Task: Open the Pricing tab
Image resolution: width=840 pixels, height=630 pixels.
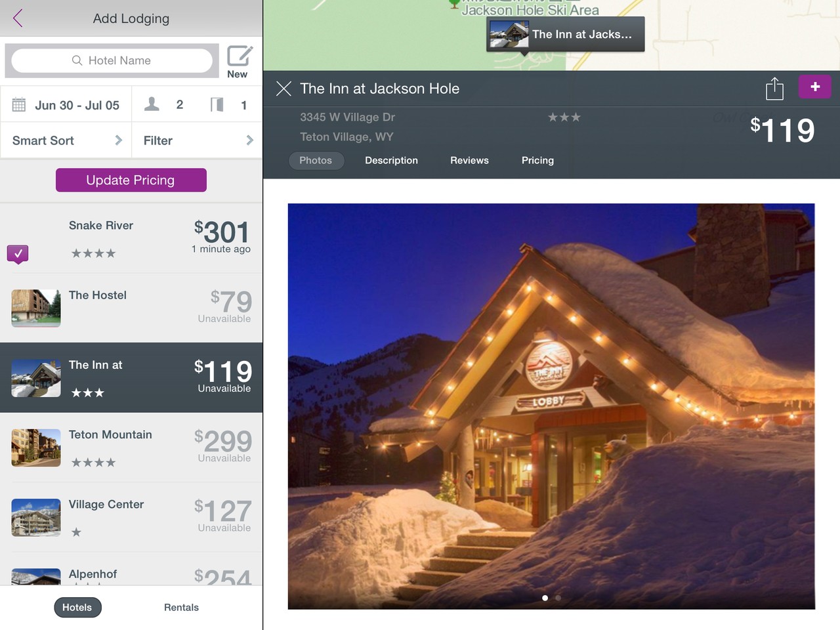Action: pyautogui.click(x=537, y=160)
